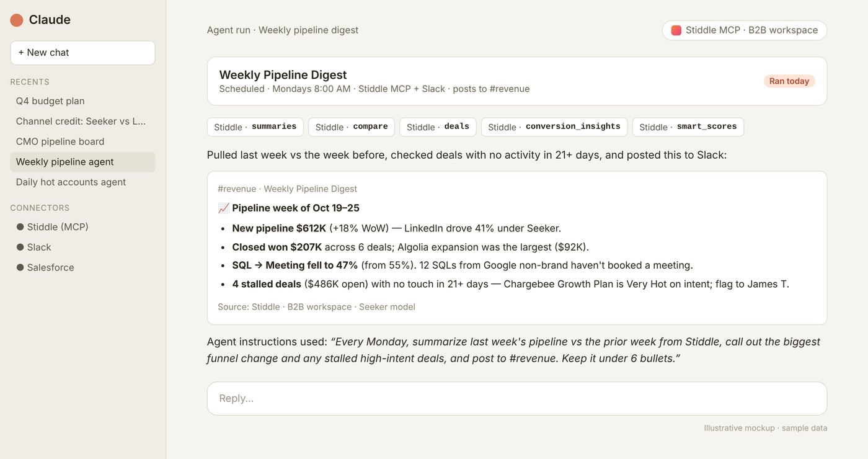This screenshot has width=868, height=459.
Task: Click the Scheduled · Mondays 8:00 AM subtitle
Action: coord(374,89)
